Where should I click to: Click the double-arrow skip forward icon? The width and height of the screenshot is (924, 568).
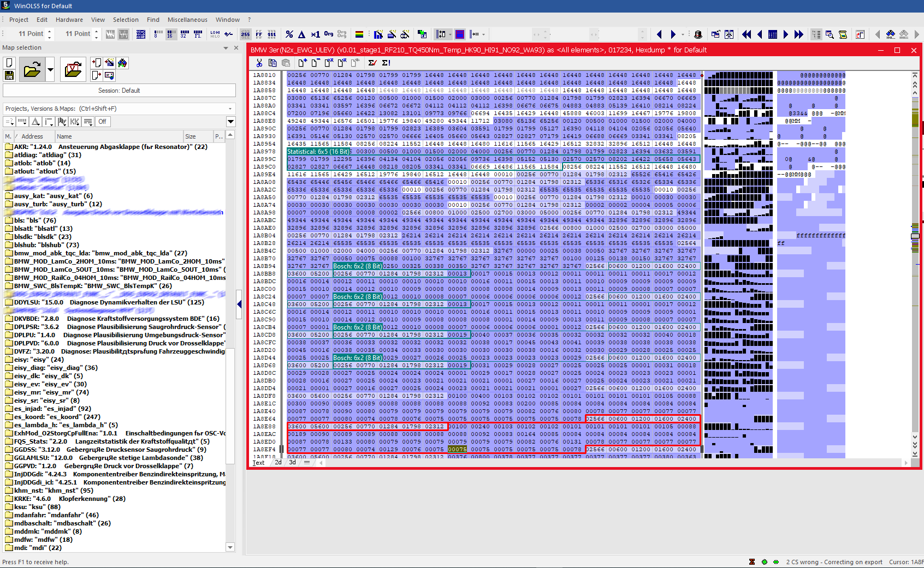pyautogui.click(x=799, y=34)
